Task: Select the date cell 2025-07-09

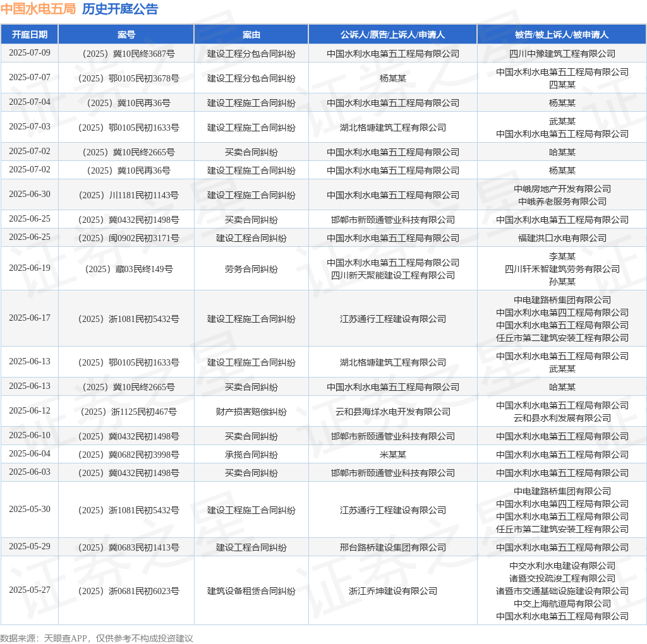Action: [30, 53]
